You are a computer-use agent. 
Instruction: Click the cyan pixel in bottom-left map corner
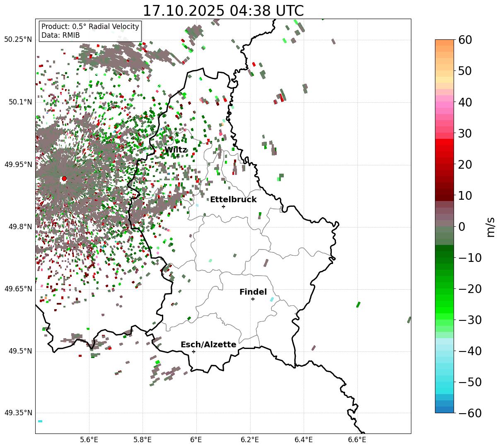pos(40,421)
